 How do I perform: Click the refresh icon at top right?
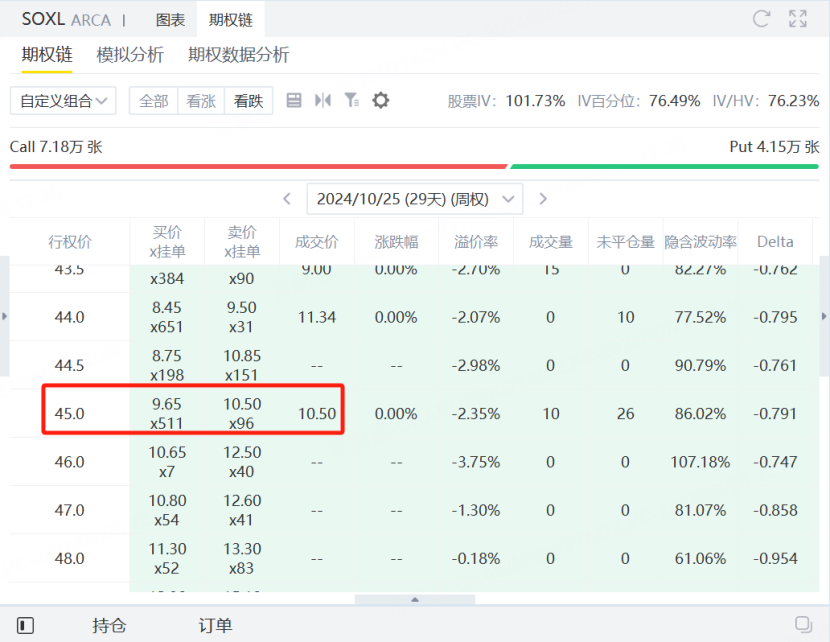click(761, 19)
